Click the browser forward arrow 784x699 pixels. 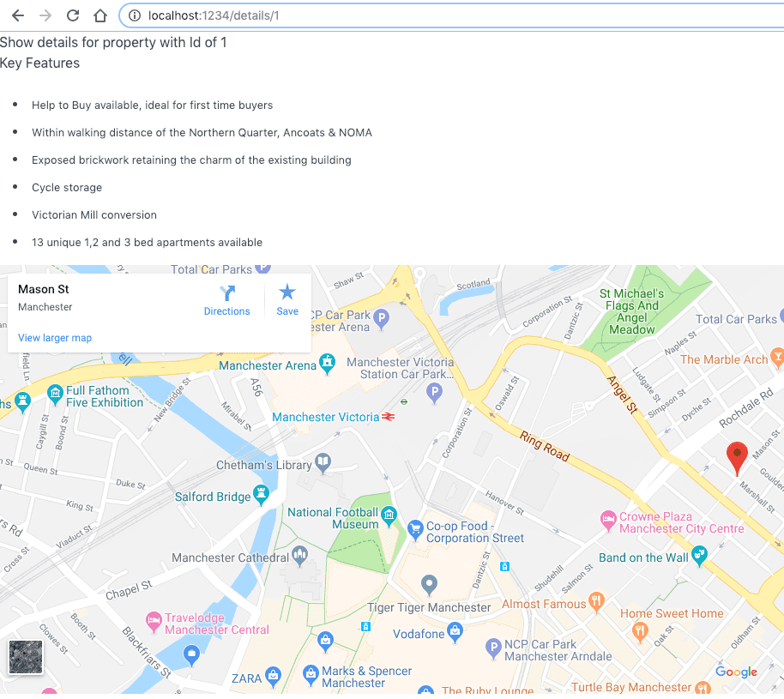(x=45, y=15)
